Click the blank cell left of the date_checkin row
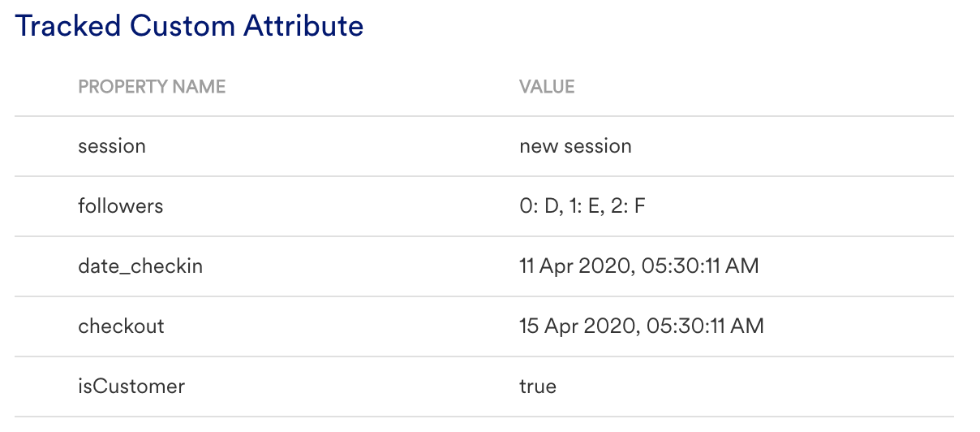 coord(45,266)
